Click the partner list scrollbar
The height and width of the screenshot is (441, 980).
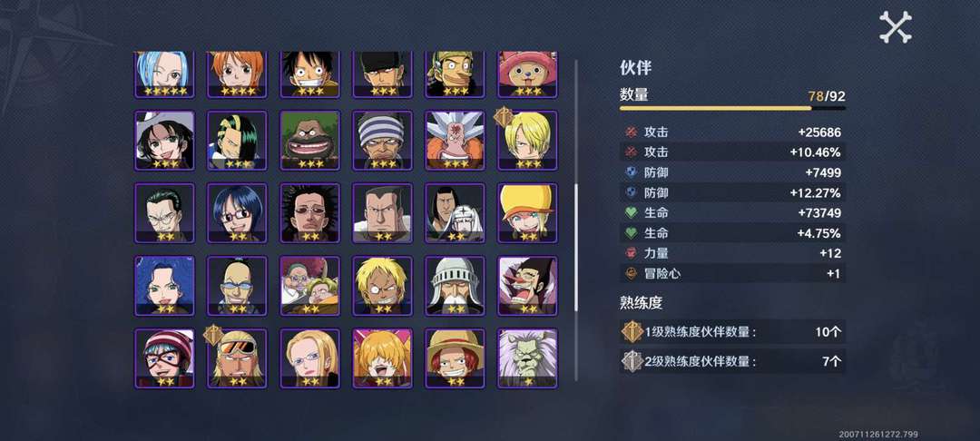click(575, 220)
